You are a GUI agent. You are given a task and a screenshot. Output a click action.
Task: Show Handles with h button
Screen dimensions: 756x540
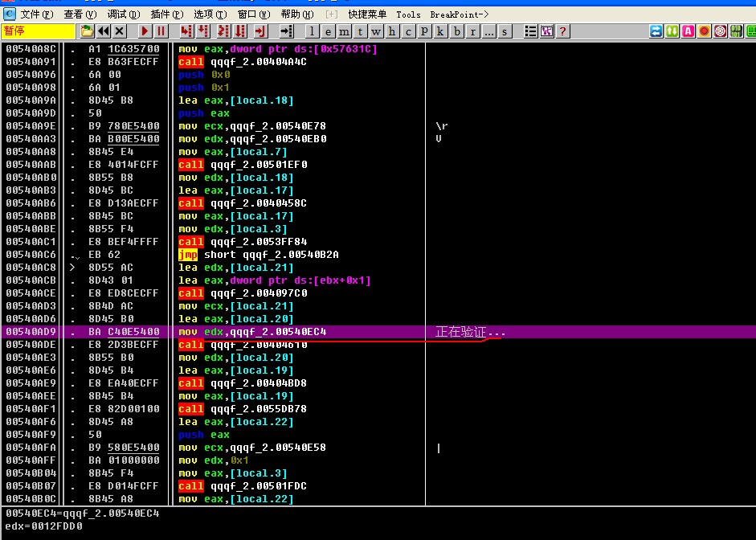[392, 31]
